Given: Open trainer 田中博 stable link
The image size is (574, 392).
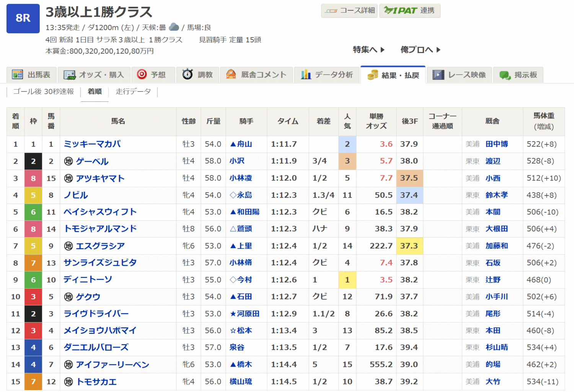Looking at the screenshot, I should point(496,144).
